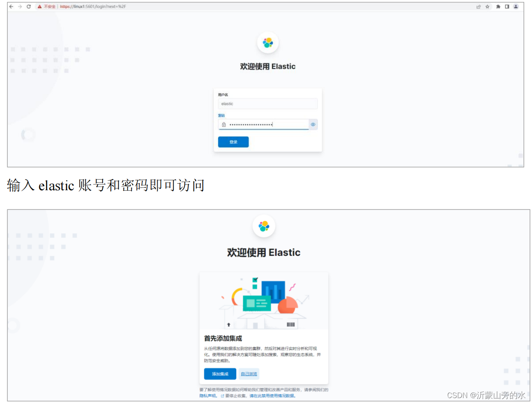Click the Elastic logo on the login page

tap(268, 43)
